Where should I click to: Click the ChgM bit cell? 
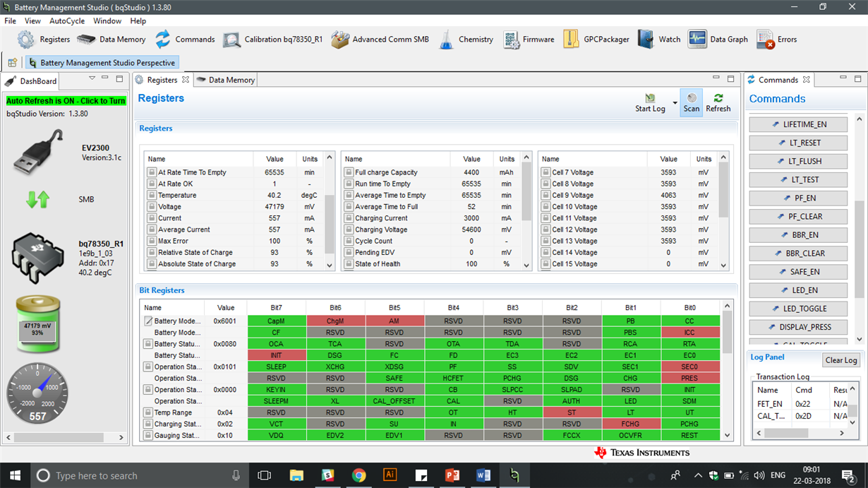coord(335,321)
